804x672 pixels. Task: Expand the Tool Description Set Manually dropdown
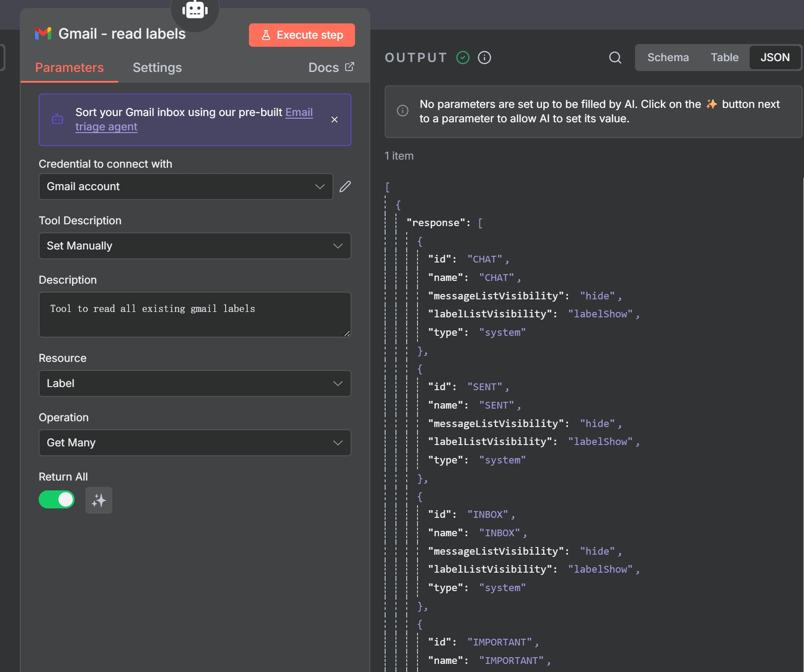(195, 246)
